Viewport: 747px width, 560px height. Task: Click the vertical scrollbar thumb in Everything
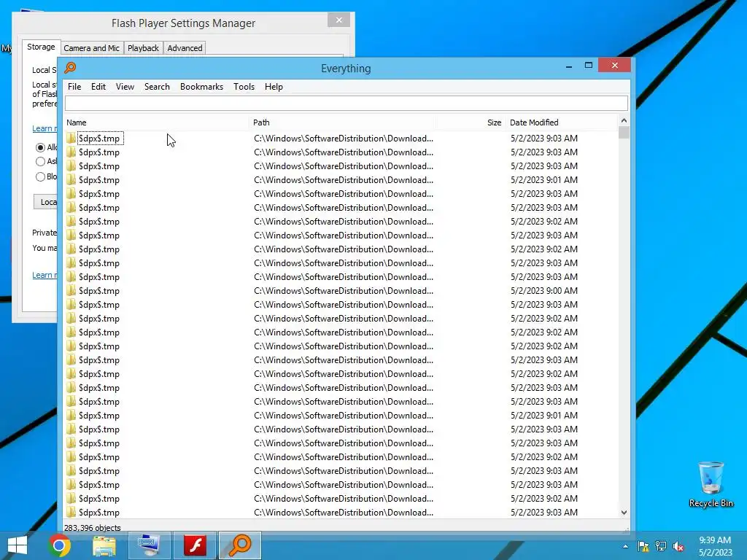tap(624, 133)
